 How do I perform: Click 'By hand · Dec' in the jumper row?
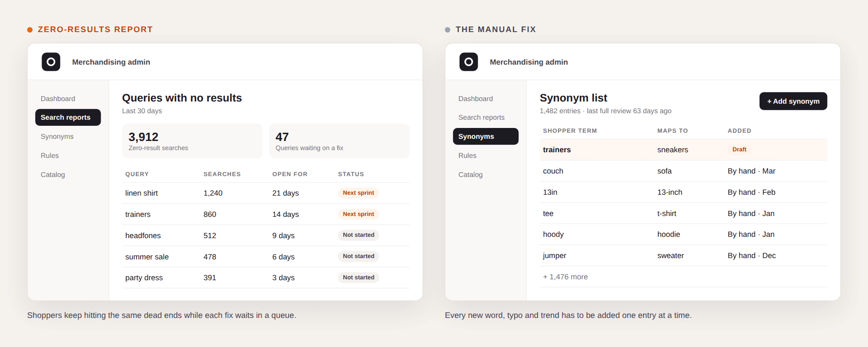pos(752,255)
